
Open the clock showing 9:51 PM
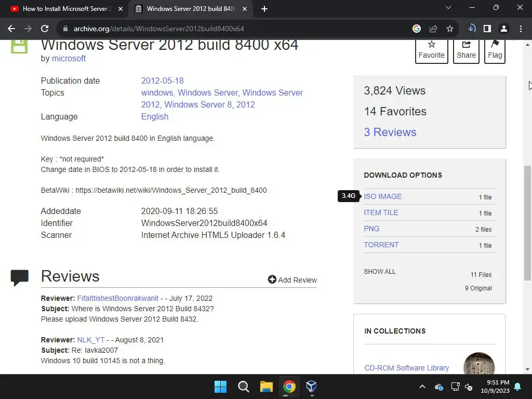pos(495,387)
